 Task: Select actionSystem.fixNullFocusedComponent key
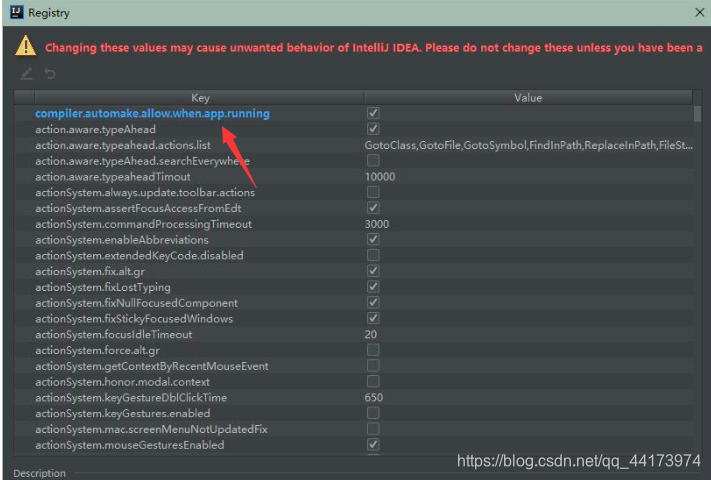coord(136,303)
